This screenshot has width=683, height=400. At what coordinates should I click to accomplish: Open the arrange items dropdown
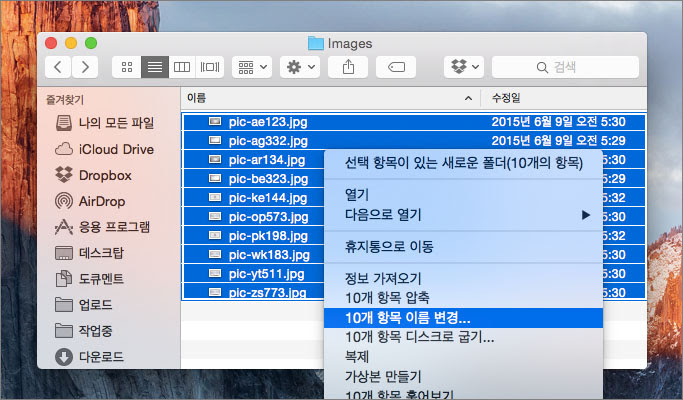click(252, 67)
